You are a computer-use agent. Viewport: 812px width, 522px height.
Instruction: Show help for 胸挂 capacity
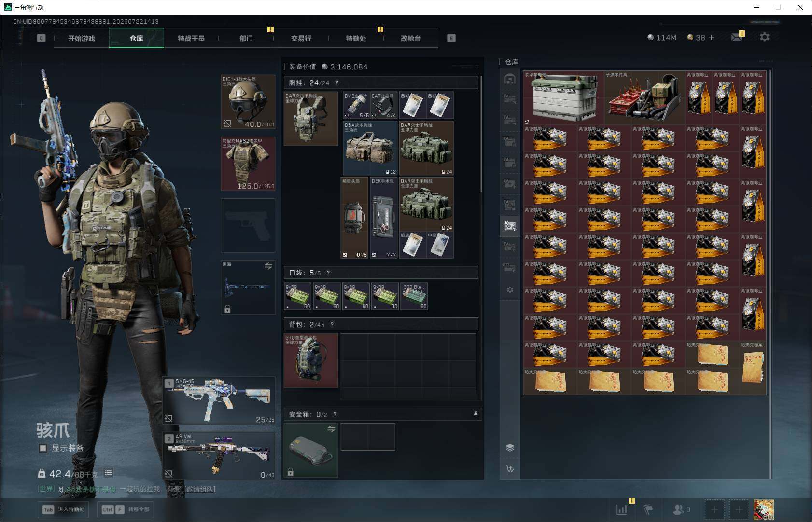coord(337,82)
